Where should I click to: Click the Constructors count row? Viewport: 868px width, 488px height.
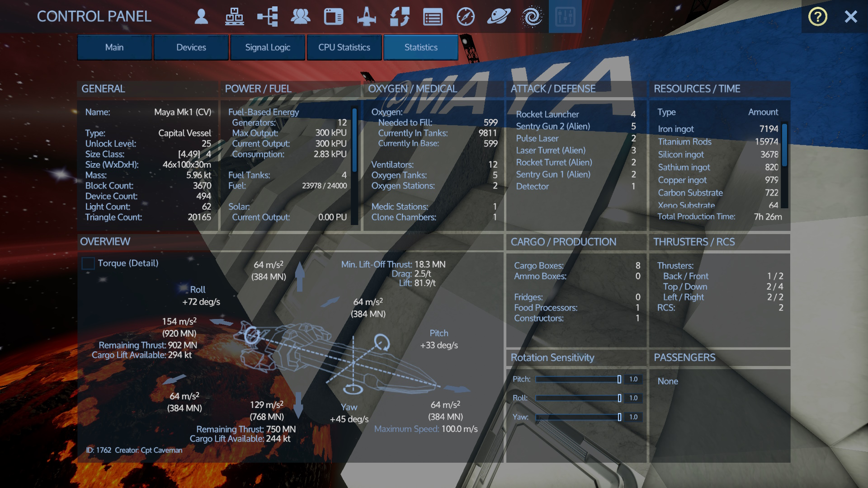[x=577, y=318]
